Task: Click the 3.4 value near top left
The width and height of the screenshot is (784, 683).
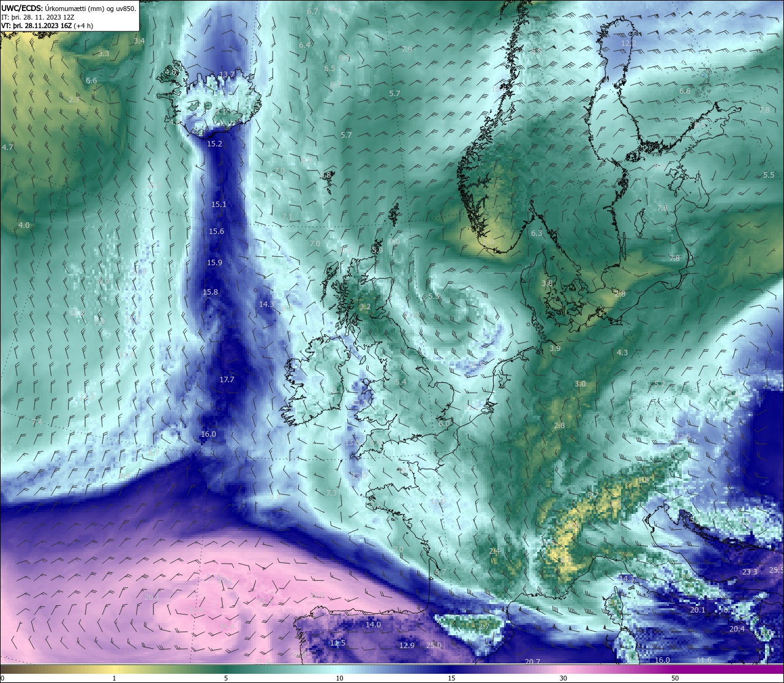Action: (x=139, y=41)
